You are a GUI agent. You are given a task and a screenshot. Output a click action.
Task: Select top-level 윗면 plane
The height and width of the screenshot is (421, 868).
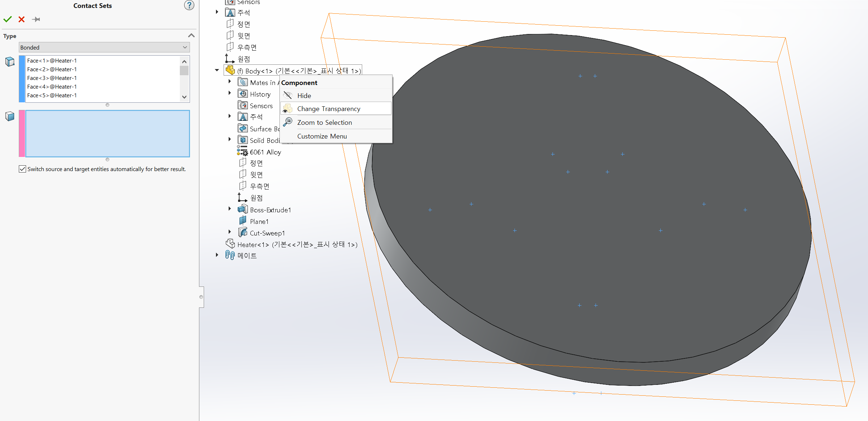[244, 36]
